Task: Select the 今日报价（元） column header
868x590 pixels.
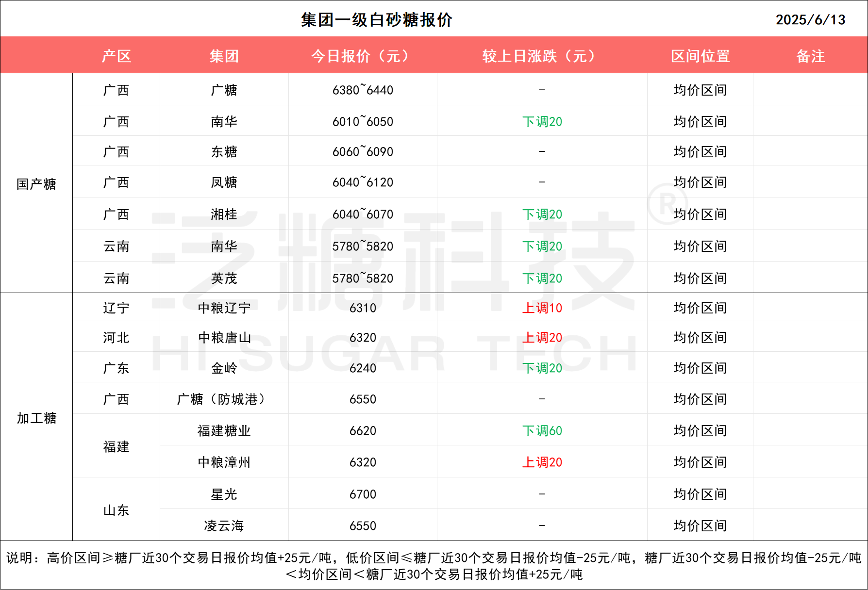Action: pos(362,56)
